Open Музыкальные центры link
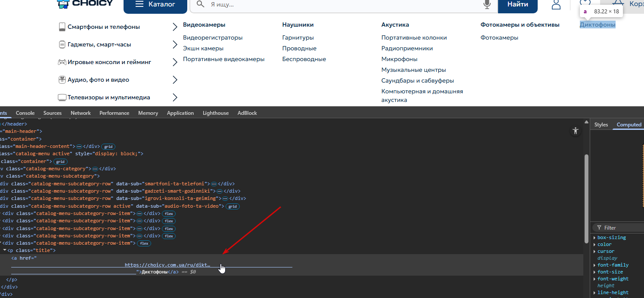Viewport: 644px width, 298px height. tap(414, 70)
